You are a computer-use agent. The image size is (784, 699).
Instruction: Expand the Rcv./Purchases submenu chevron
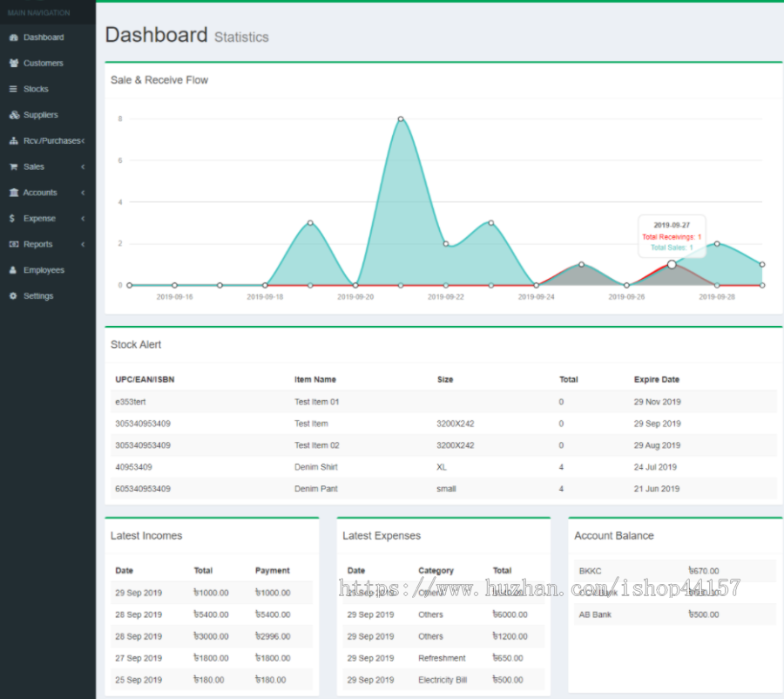[x=83, y=140]
